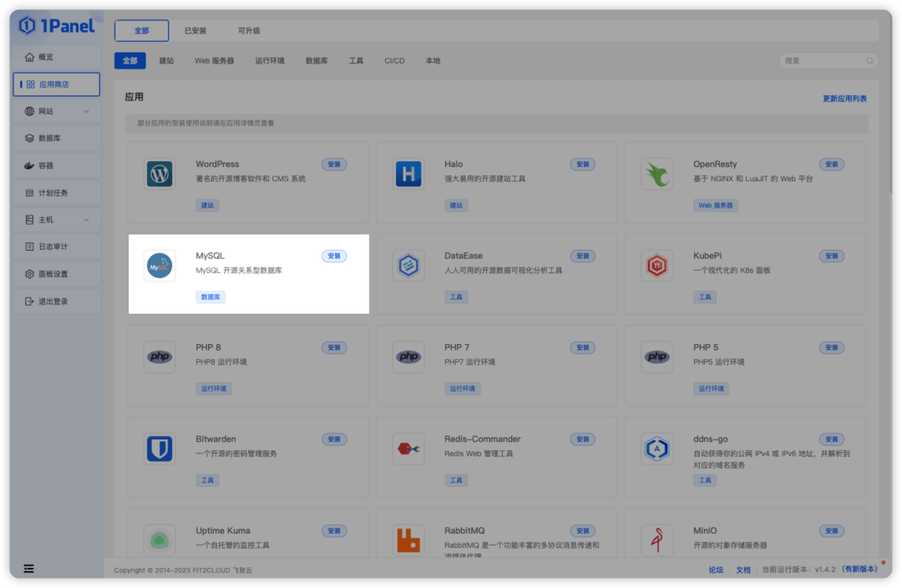Click the WordPress app icon
The width and height of the screenshot is (902, 588).
[x=160, y=173]
